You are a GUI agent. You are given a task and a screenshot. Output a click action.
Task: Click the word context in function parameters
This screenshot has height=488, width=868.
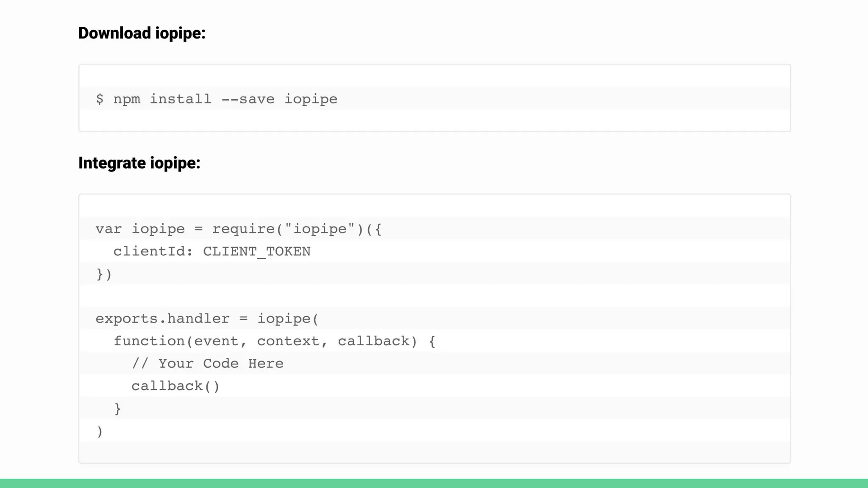click(288, 341)
